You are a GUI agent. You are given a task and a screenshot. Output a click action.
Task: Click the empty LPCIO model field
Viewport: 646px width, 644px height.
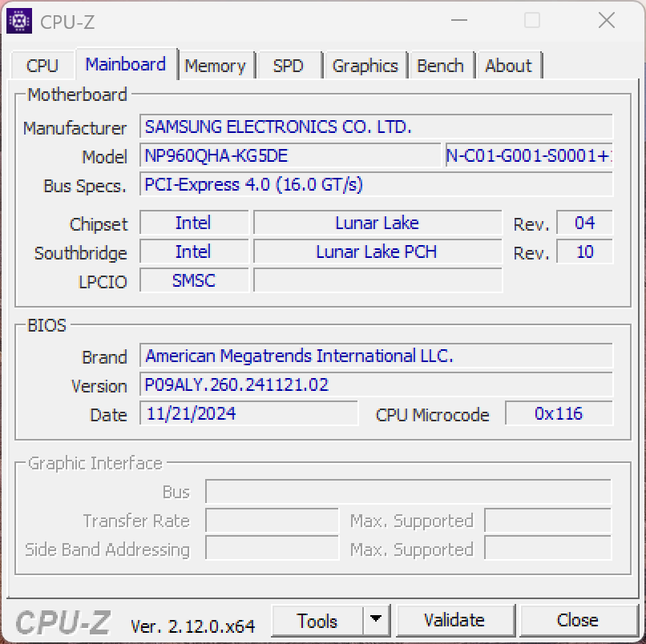pos(378,280)
